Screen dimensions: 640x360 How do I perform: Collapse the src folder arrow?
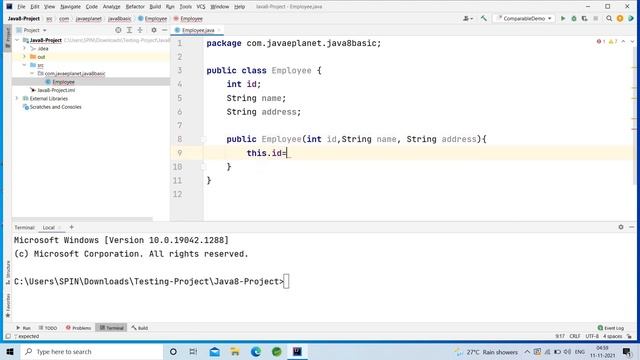tap(24, 65)
